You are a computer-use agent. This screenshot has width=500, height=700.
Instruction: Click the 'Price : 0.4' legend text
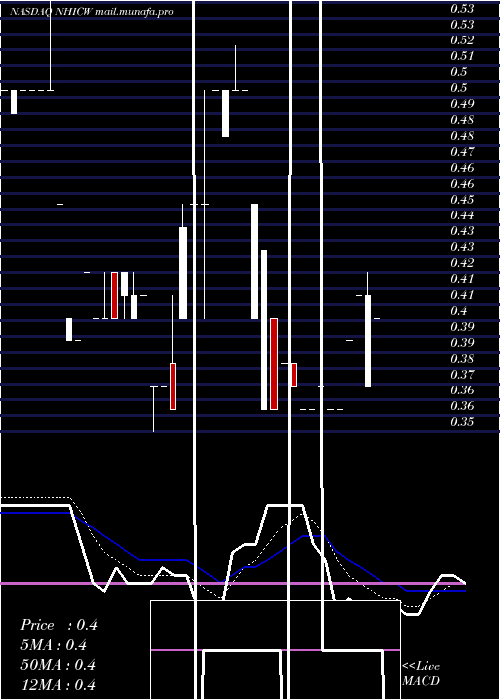click(59, 625)
